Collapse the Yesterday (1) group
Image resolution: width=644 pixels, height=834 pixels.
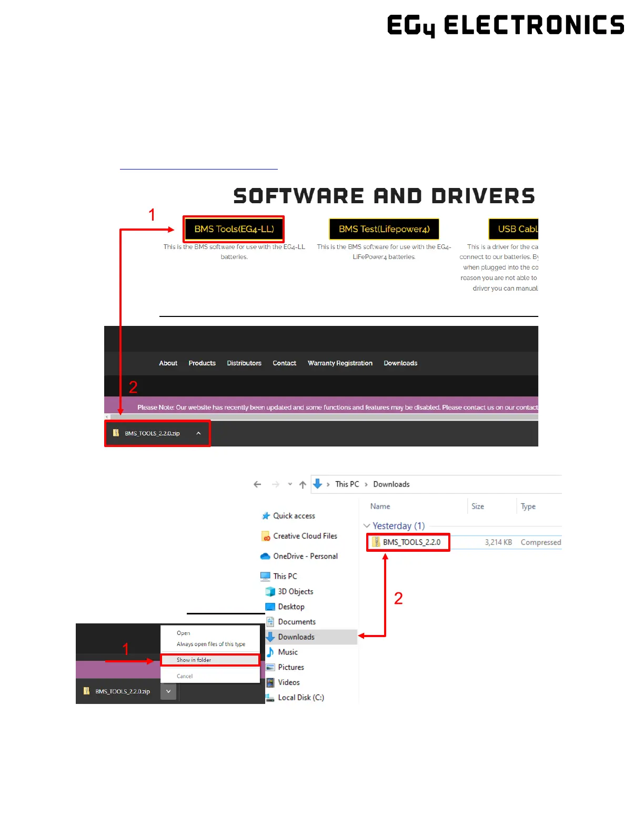coord(367,526)
